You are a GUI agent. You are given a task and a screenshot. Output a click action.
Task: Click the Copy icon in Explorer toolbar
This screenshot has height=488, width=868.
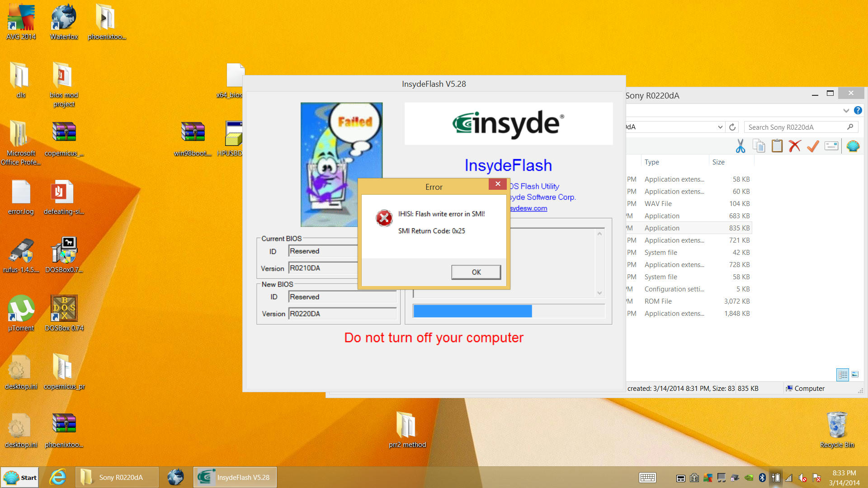(x=759, y=146)
